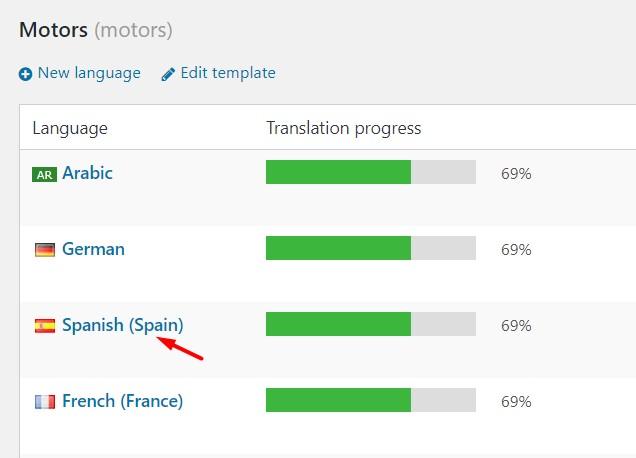
Task: Click the France flag icon
Action: [x=44, y=402]
